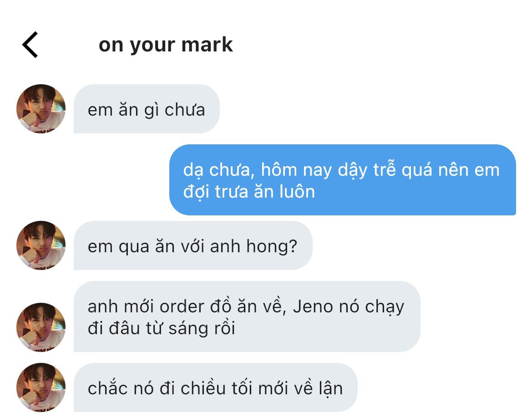
Task: Tap the avatar next to 'anh mới order đồ ăn về'
Action: coord(41,327)
